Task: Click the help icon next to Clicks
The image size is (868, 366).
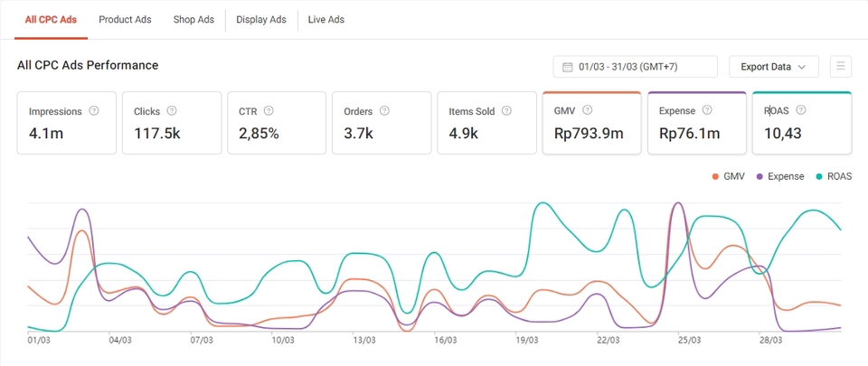Action: point(172,111)
